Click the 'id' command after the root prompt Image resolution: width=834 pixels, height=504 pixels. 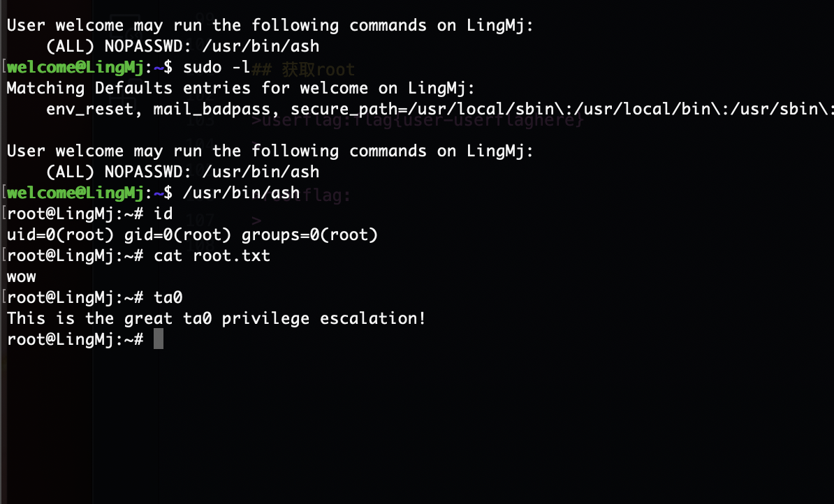coord(163,213)
